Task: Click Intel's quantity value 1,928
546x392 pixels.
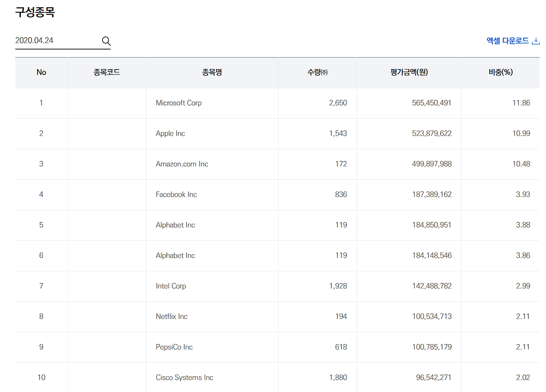Action: 338,286
